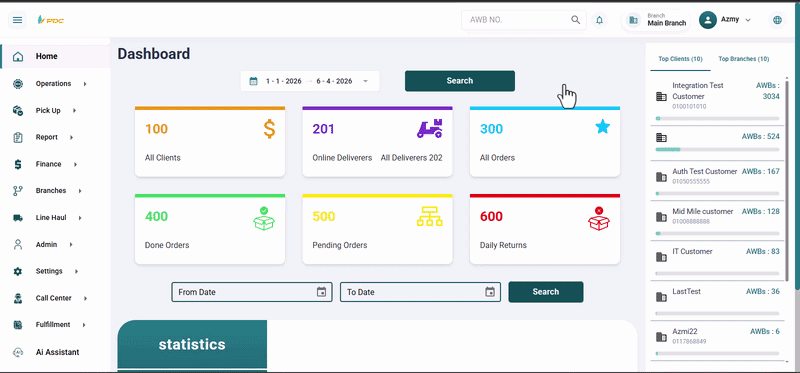This screenshot has width=800, height=373.
Task: Click the LastTest client entry
Action: point(717,301)
